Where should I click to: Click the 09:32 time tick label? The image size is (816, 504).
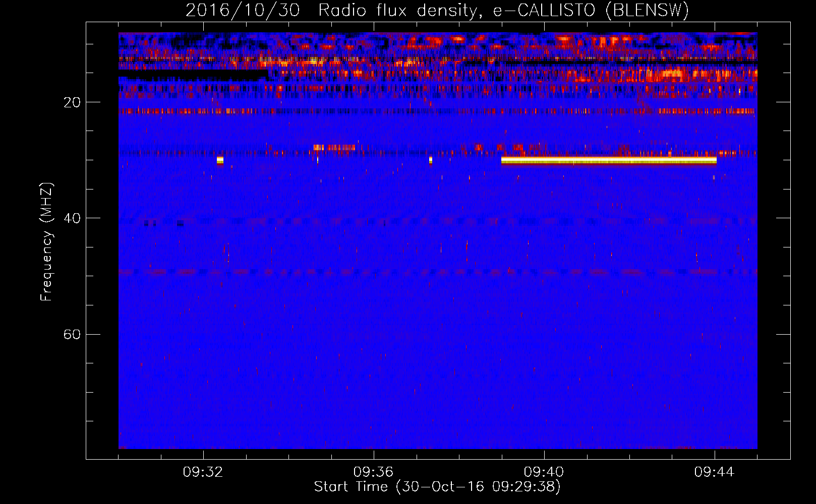(203, 472)
